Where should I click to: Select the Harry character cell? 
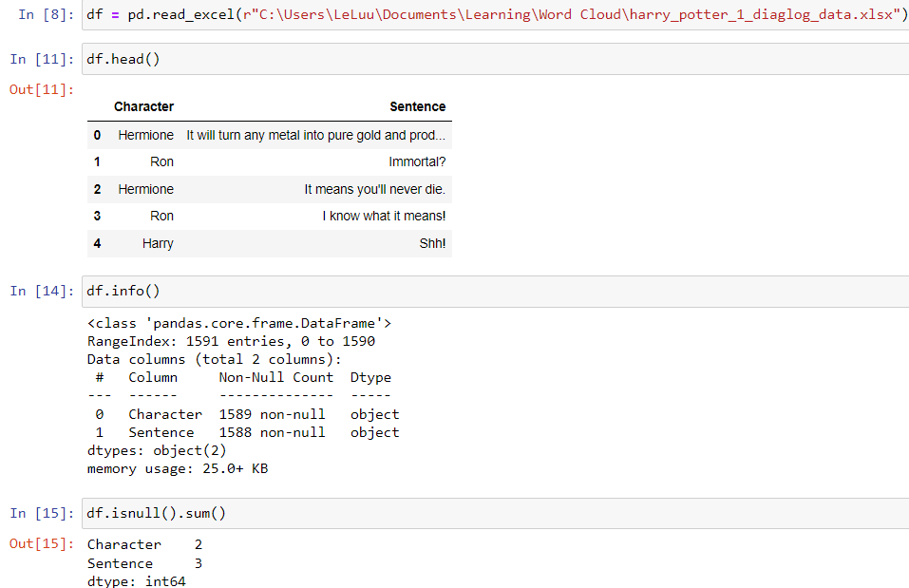[x=158, y=243]
